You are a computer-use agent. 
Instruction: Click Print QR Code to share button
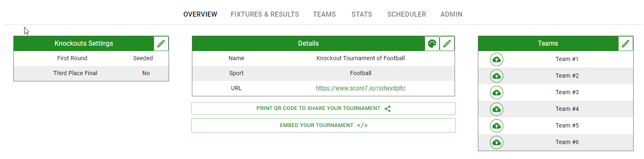pyautogui.click(x=323, y=109)
